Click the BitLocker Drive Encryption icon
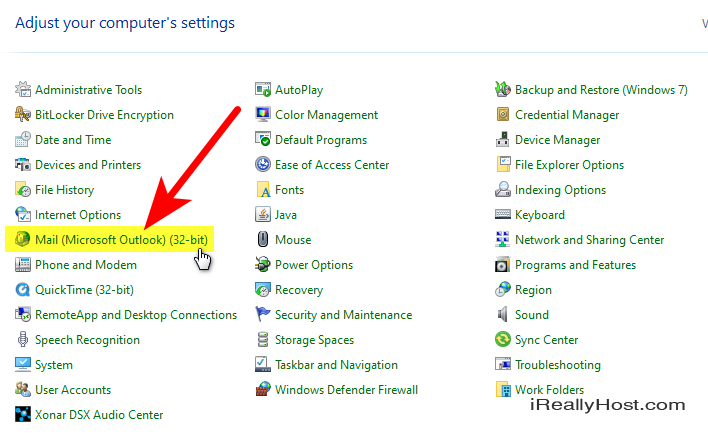This screenshot has width=708, height=443. 22,114
